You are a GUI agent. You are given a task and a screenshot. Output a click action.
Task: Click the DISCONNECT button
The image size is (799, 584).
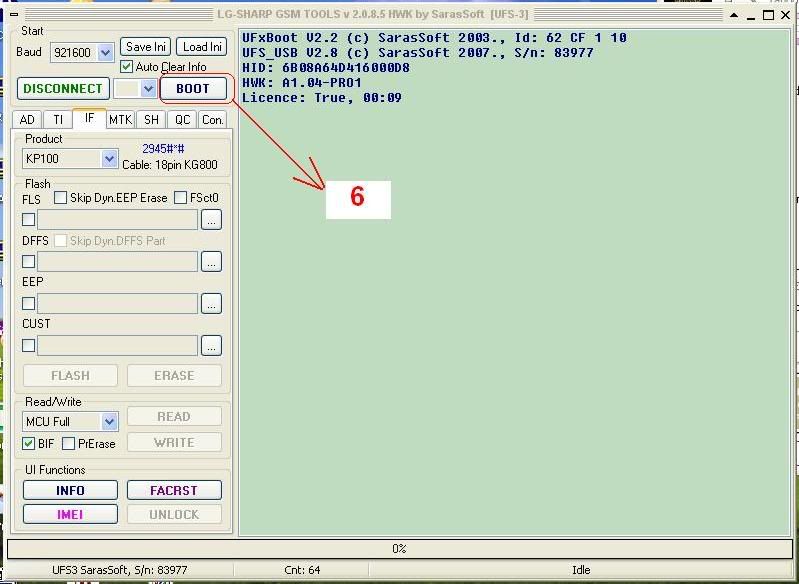(63, 89)
